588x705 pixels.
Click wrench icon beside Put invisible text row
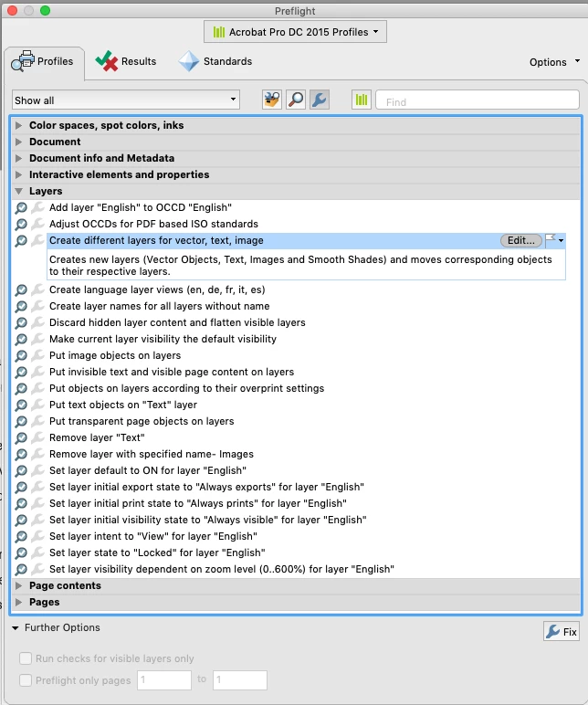click(x=38, y=372)
